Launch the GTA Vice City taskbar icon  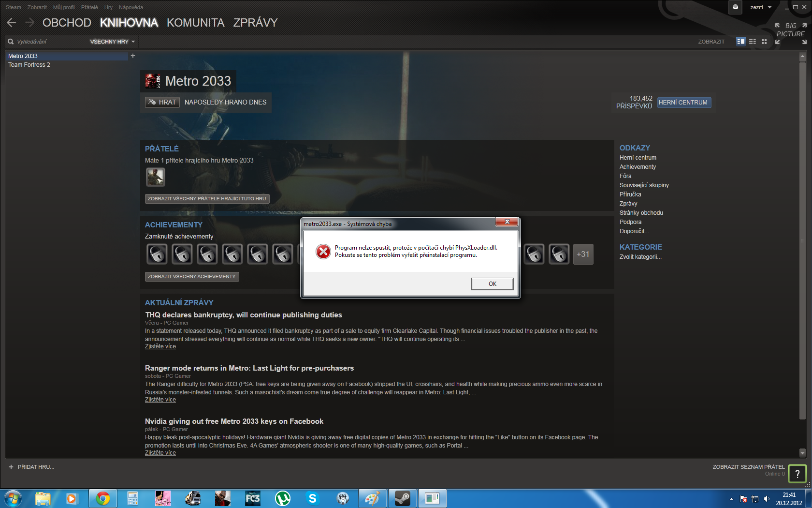click(162, 498)
